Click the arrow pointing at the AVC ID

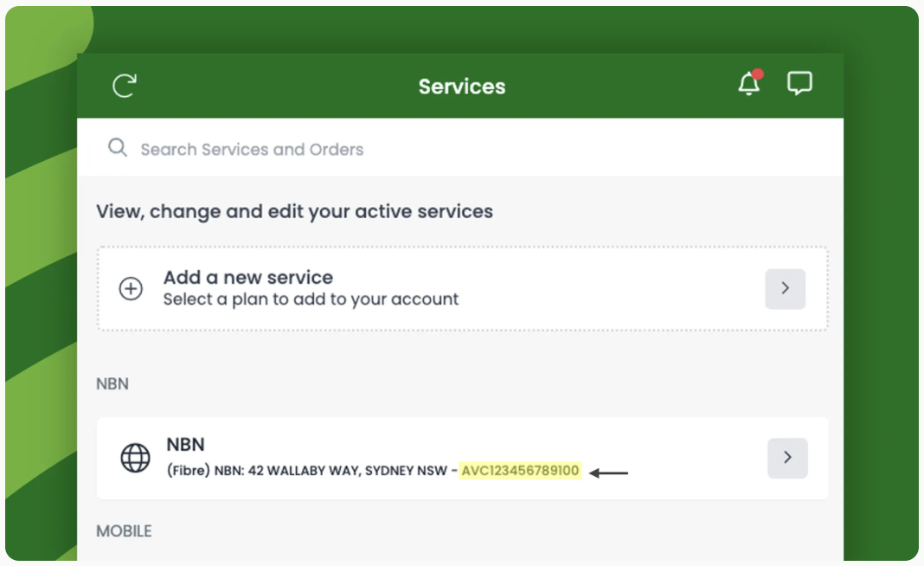pos(608,473)
